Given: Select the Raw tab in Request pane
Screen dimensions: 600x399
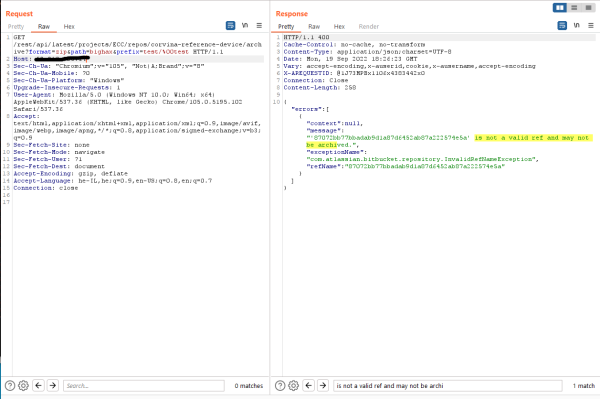Looking at the screenshot, I should [x=44, y=26].
